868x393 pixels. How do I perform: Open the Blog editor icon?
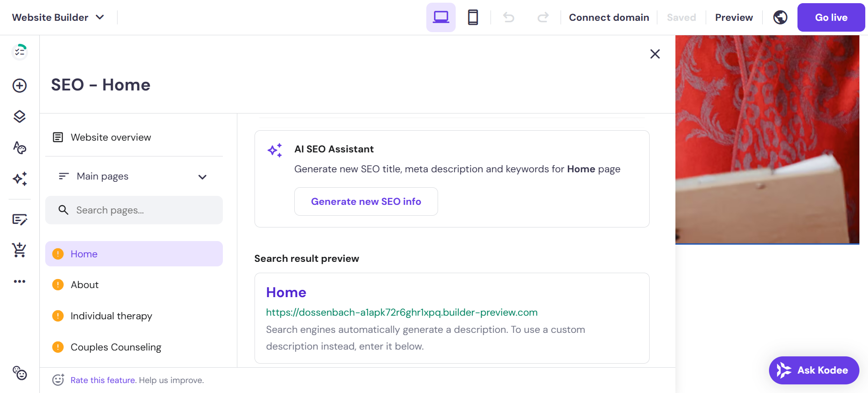[x=19, y=219]
